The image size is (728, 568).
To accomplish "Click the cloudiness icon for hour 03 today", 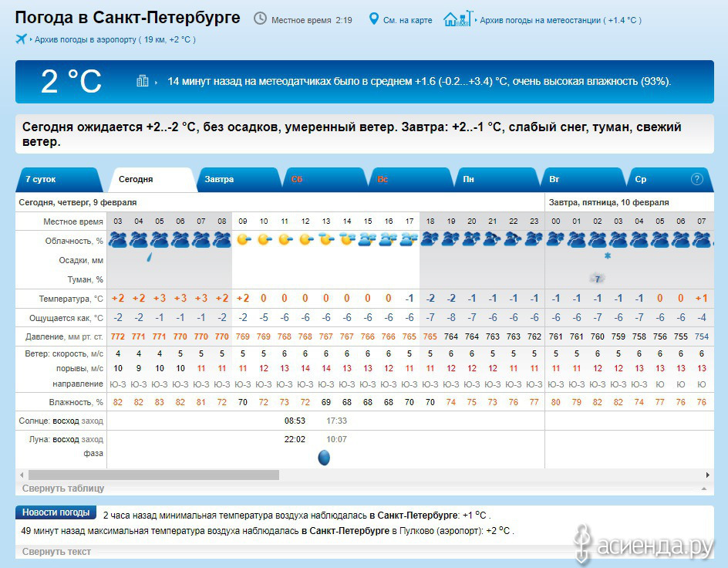I will pos(118,240).
